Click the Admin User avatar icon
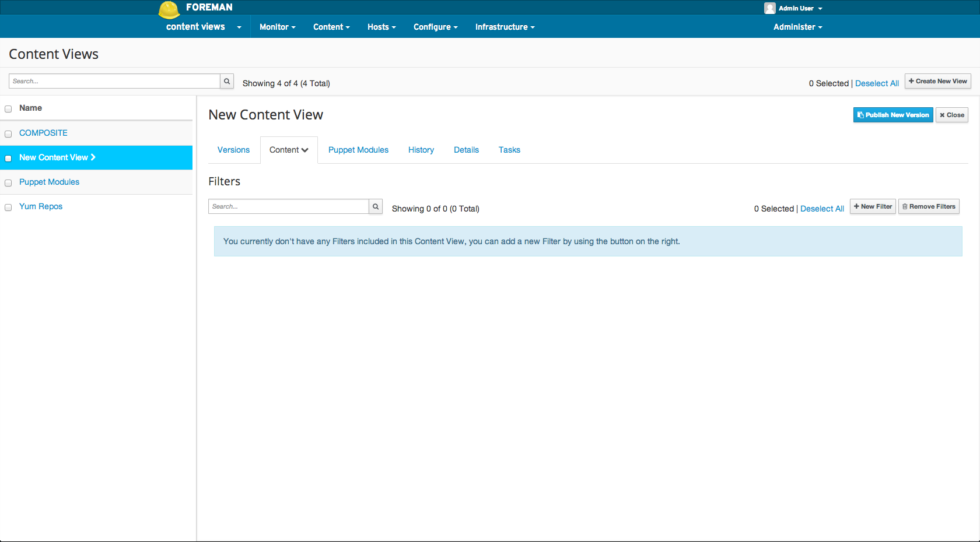980x542 pixels. coord(770,8)
